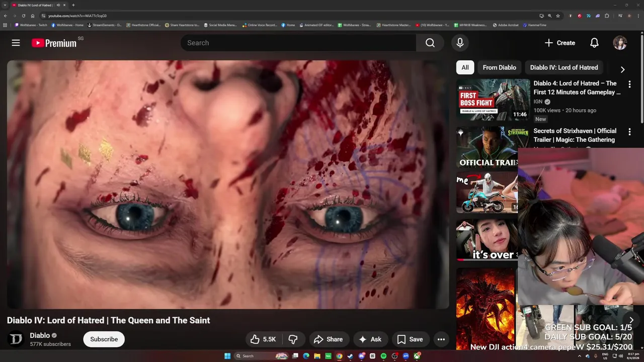Mute the Diablo IV browser tab
The height and width of the screenshot is (362, 644).
click(x=59, y=5)
